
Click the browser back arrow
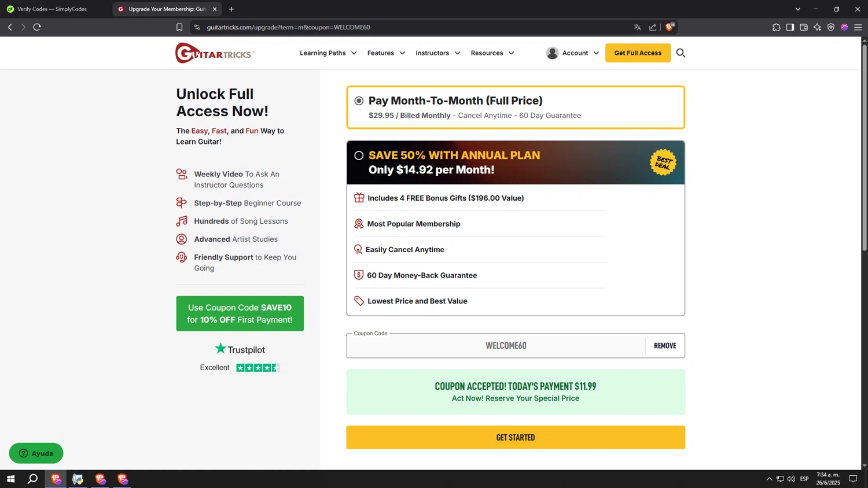pyautogui.click(x=10, y=27)
